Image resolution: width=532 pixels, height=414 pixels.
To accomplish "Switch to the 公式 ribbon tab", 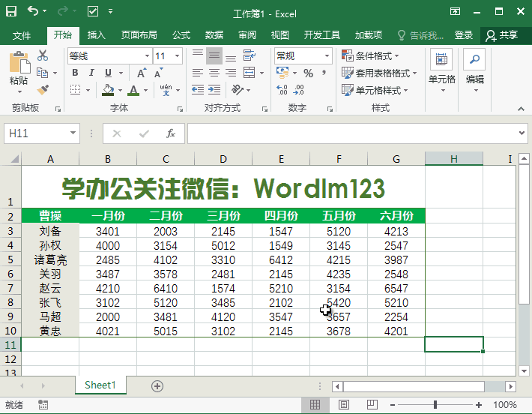I will (x=181, y=35).
